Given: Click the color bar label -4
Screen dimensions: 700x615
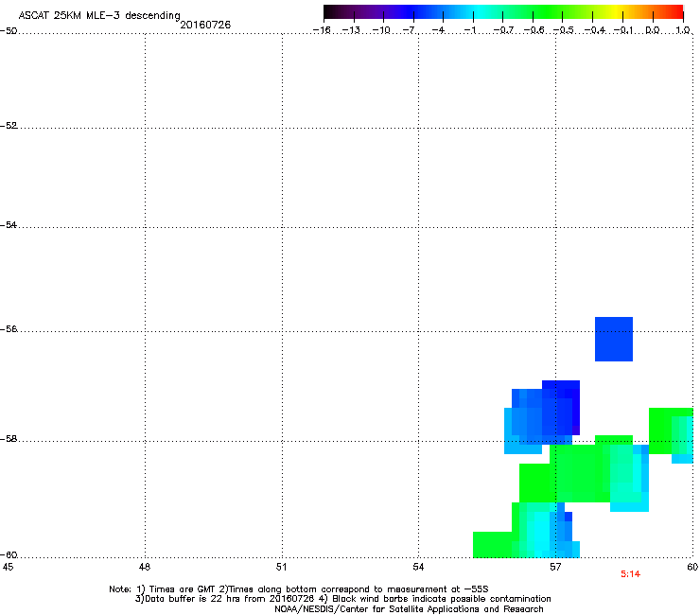Looking at the screenshot, I should 438,30.
